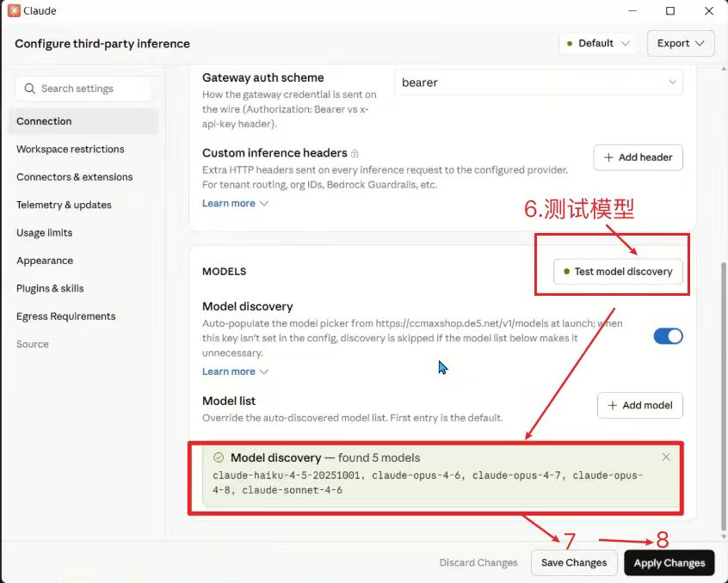Click the Add header button
Image resolution: width=728 pixels, height=583 pixels.
click(638, 157)
